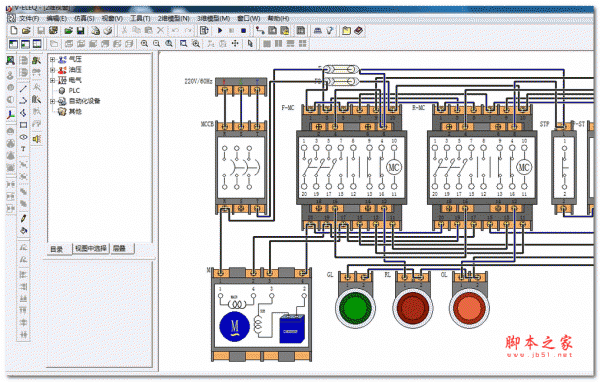This screenshot has height=382, width=600.
Task: Pick the text tool marked T
Action: [23, 149]
